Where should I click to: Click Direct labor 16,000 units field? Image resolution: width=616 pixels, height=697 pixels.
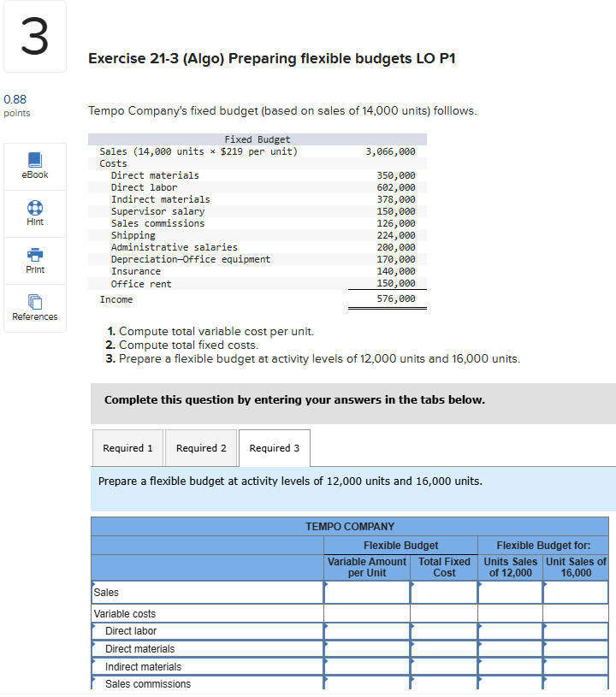[x=576, y=631]
